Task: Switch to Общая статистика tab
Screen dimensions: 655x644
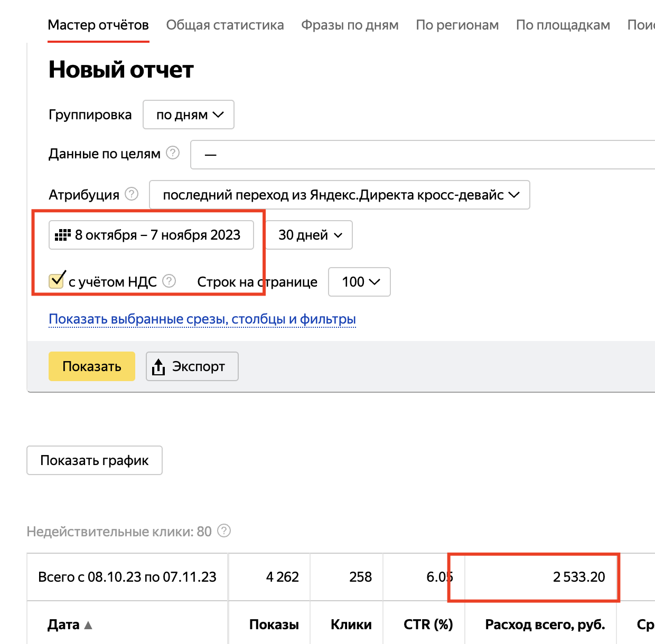Action: pyautogui.click(x=225, y=25)
